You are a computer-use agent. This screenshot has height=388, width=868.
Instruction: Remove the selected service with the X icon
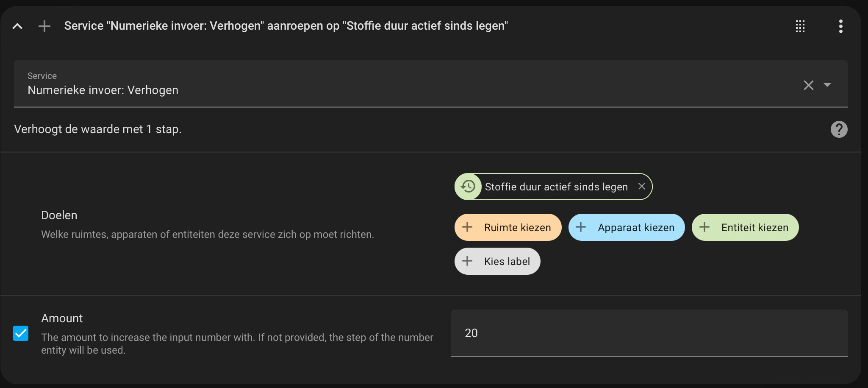808,85
